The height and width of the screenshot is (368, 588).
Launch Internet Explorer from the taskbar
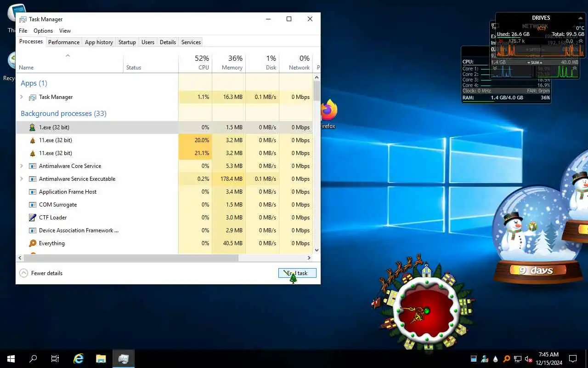click(x=79, y=359)
